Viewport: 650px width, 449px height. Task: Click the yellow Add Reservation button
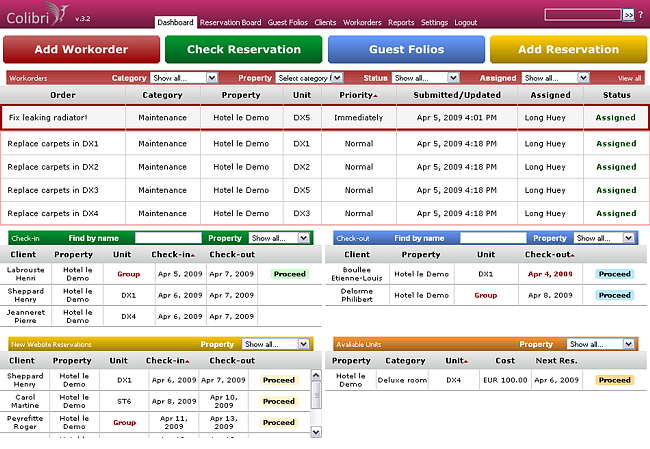click(568, 49)
